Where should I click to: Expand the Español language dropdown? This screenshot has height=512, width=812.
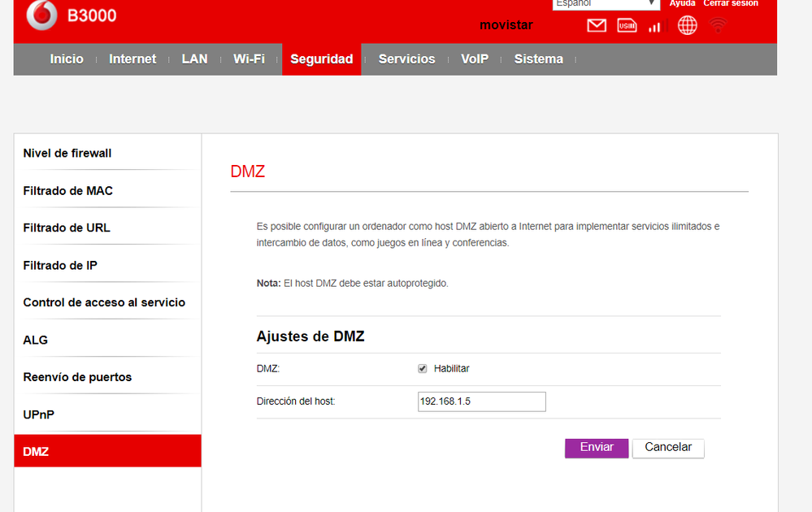pos(606,4)
